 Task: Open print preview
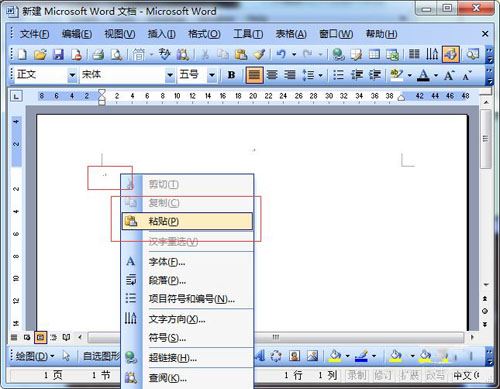pos(116,54)
